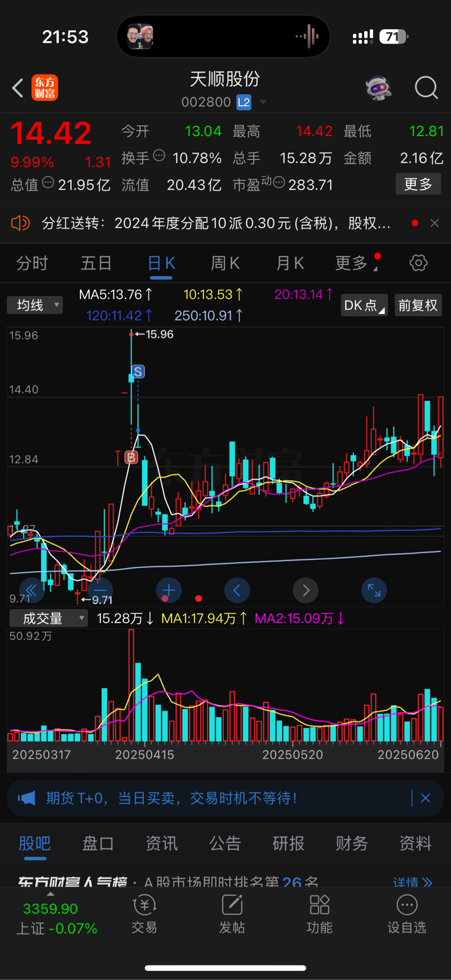Image resolution: width=451 pixels, height=980 pixels.
Task: Open search with the magnifier icon
Action: coord(426,88)
